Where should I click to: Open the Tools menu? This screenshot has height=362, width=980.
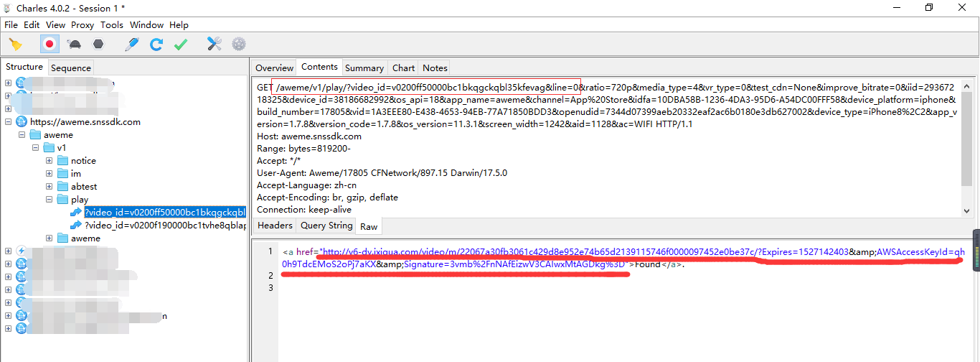click(112, 24)
